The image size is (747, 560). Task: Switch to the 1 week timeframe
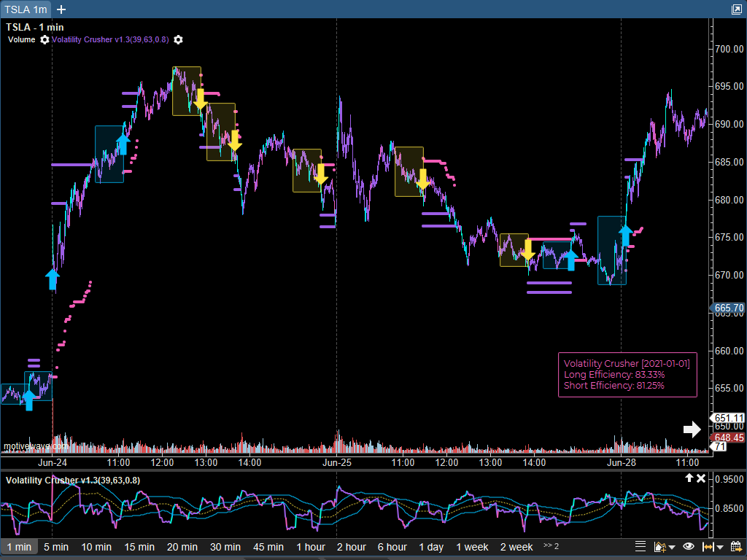pos(472,547)
